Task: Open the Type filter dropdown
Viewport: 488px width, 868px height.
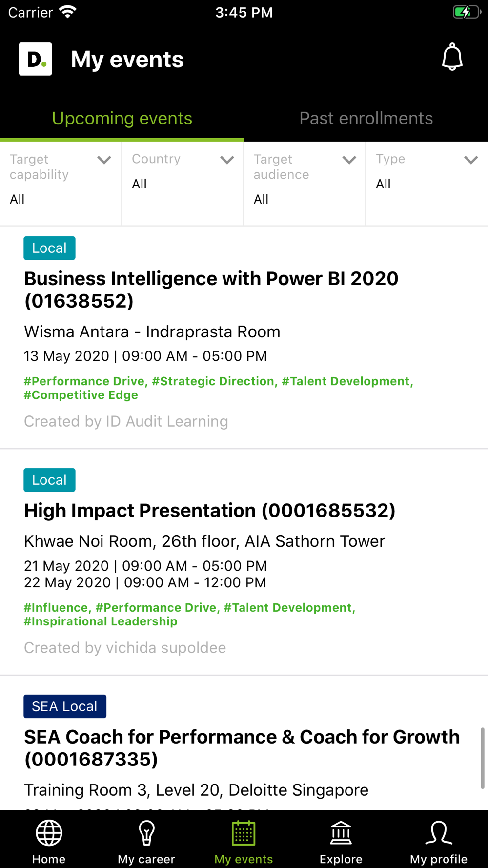Action: pyautogui.click(x=427, y=184)
